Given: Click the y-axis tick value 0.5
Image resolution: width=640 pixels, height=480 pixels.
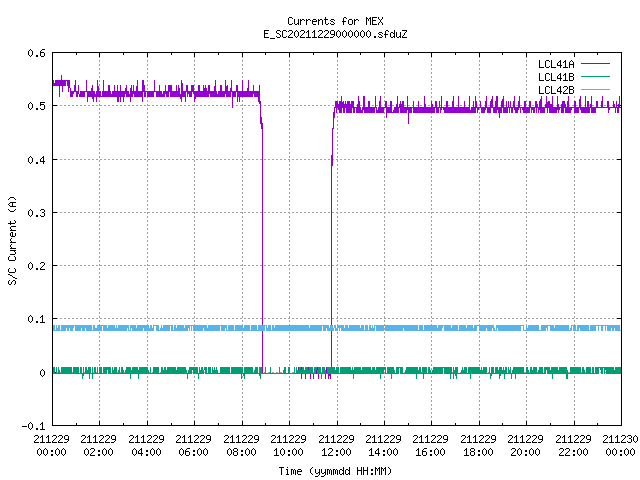Looking at the screenshot, I should 36,106.
